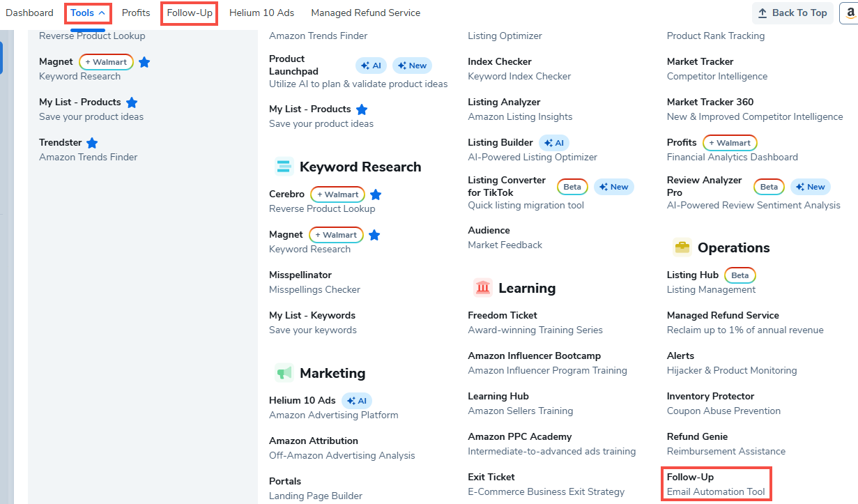Open the Misspellinator misspellings checker
Screen dimensions: 858x504
[x=300, y=275]
